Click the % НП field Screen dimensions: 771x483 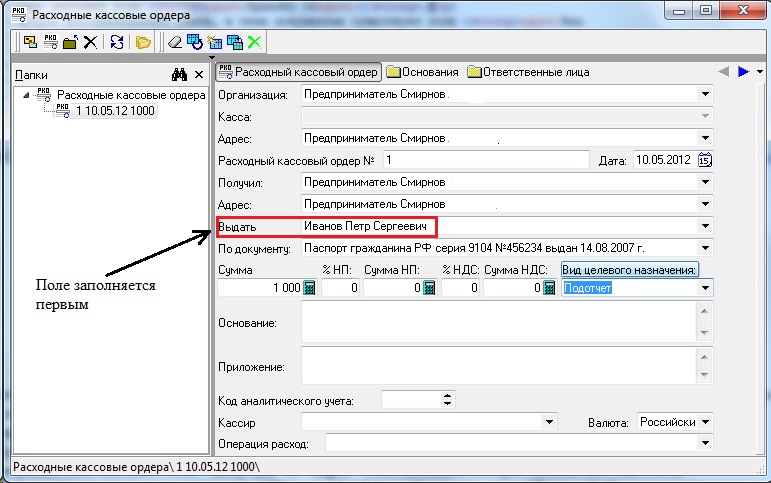(x=340, y=288)
